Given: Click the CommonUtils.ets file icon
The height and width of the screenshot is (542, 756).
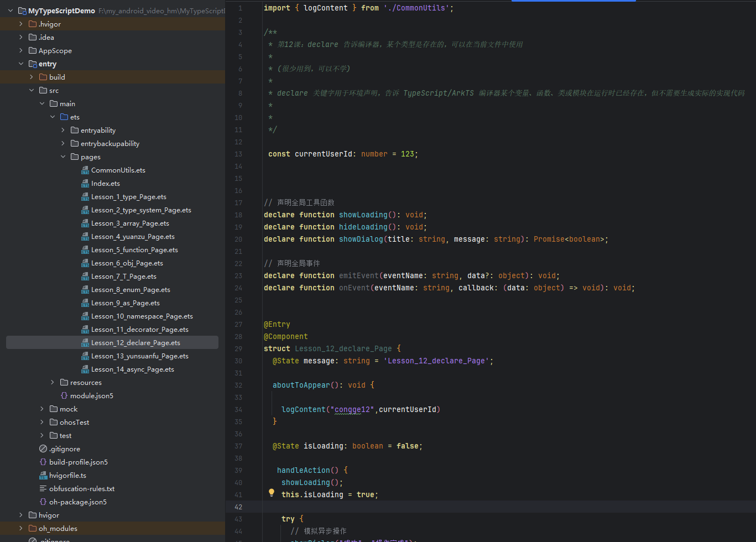Looking at the screenshot, I should tap(85, 170).
